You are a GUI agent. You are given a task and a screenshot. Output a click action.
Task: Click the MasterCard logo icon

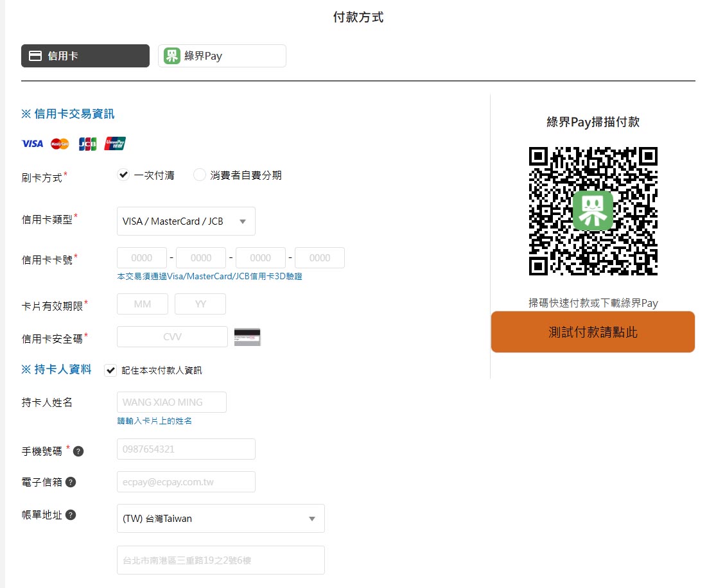click(60, 144)
